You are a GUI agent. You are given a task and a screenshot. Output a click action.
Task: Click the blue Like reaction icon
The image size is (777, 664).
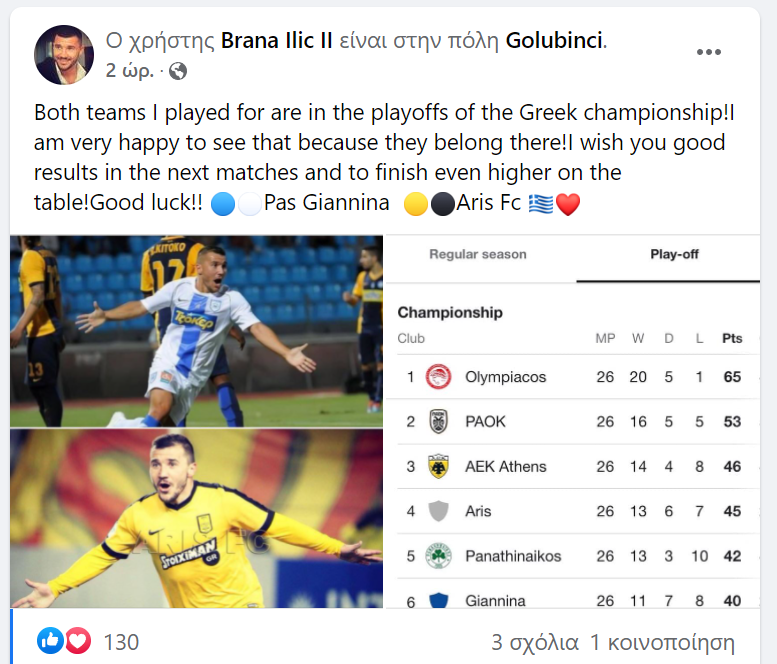(50, 641)
